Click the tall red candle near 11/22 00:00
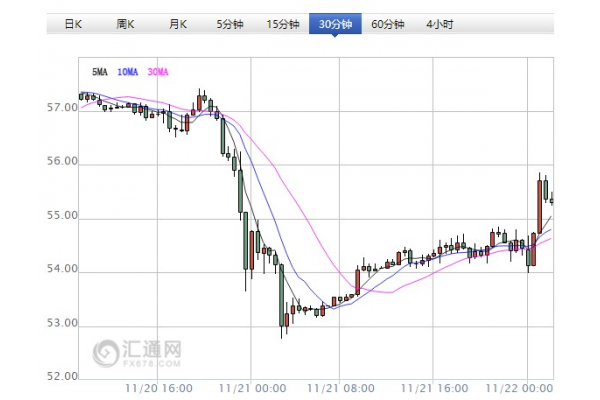600x400 pixels. 540,207
